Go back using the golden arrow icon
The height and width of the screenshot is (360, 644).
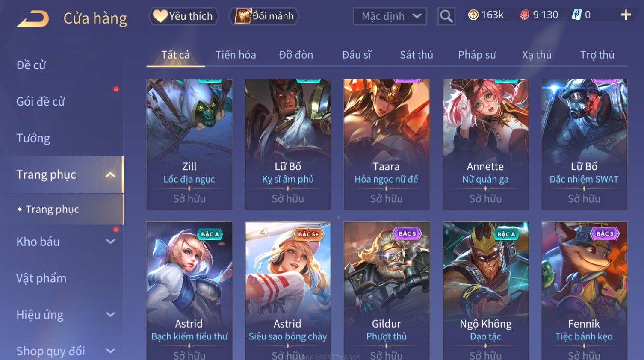33,19
